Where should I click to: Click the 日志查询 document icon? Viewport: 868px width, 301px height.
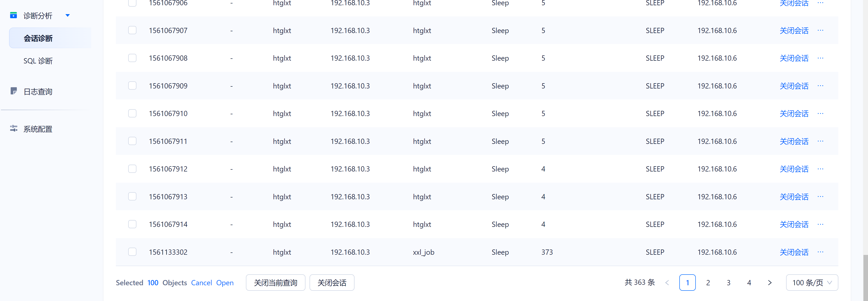pos(13,91)
